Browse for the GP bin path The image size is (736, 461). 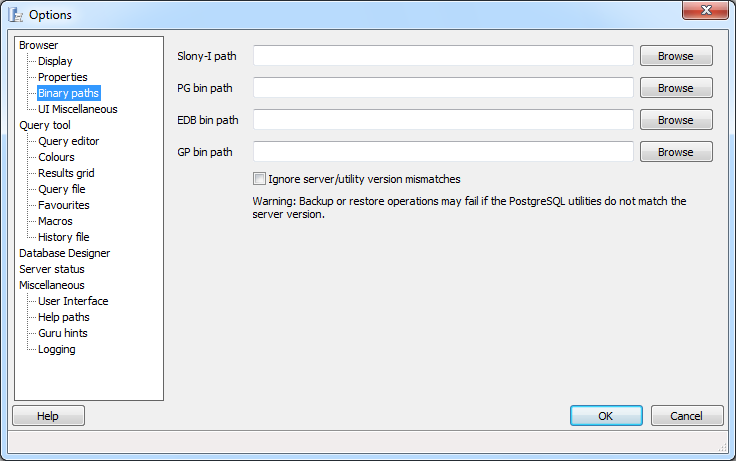676,152
